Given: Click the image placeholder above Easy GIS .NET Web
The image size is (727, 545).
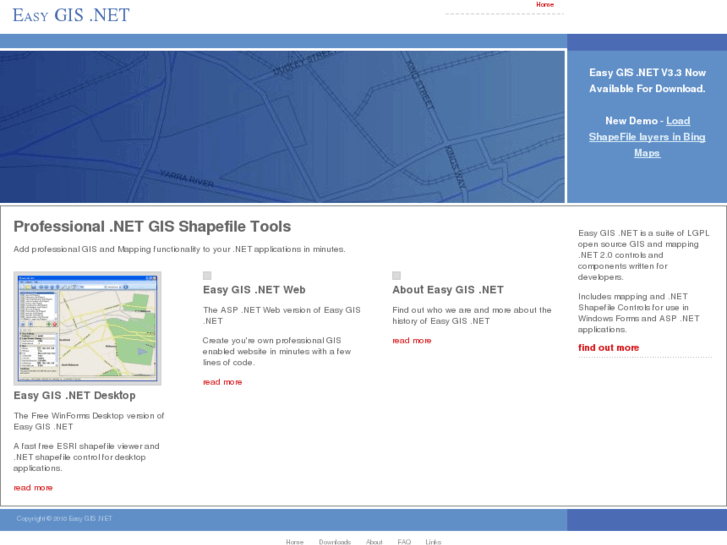Looking at the screenshot, I should click(207, 276).
